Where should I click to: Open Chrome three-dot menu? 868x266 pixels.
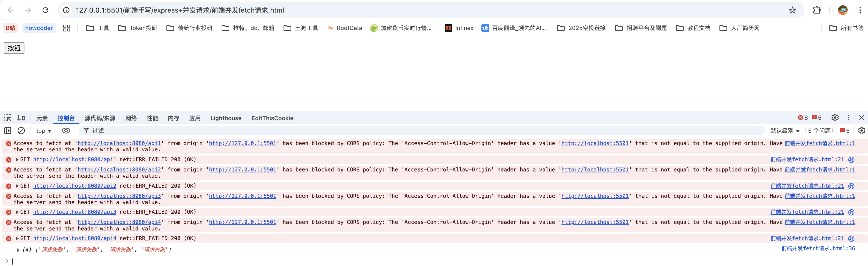(860, 10)
